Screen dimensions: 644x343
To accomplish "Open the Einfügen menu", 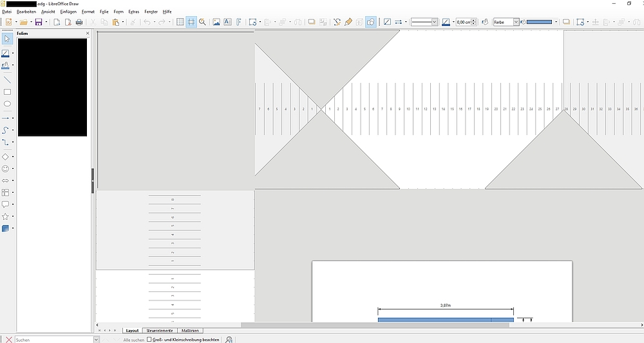I will 68,12.
